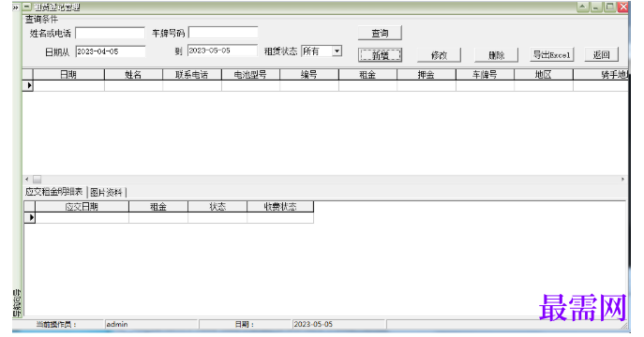The image size is (644, 337).
Task: Select the 车牌号 column header
Action: pyautogui.click(x=485, y=75)
